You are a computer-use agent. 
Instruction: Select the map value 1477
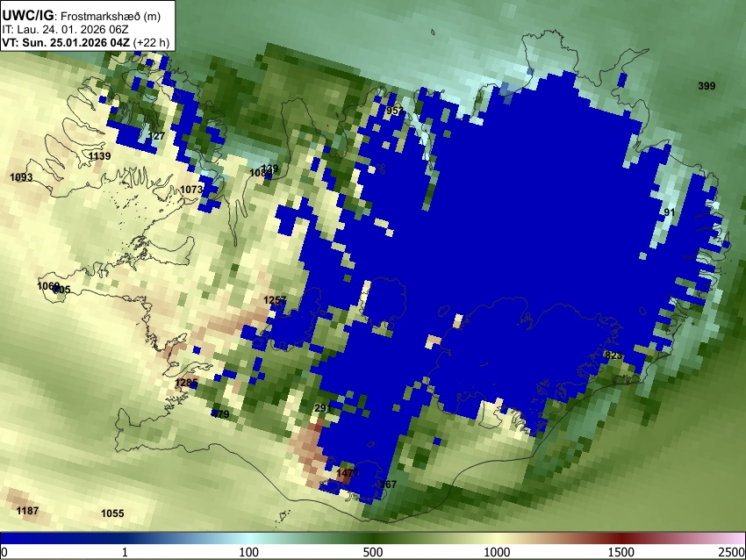point(348,473)
